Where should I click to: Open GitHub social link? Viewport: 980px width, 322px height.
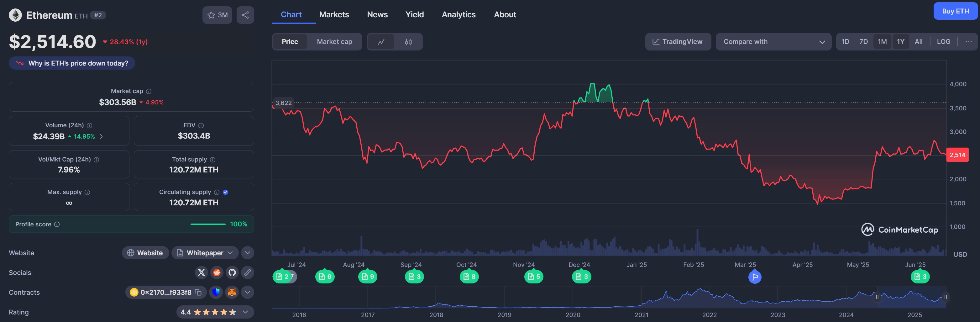(x=232, y=272)
